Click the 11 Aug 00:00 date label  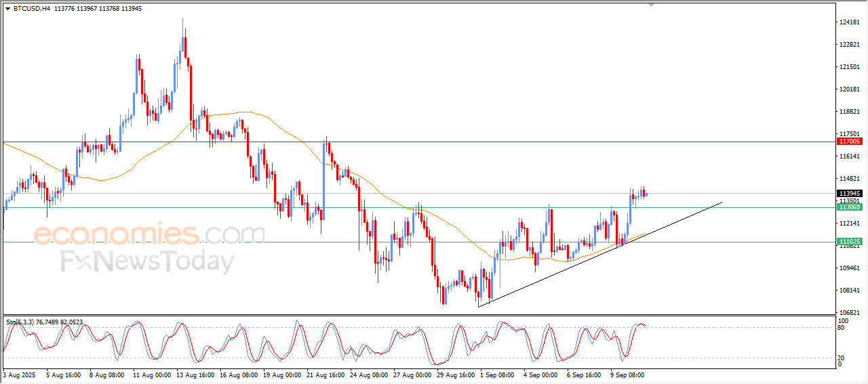[151, 375]
